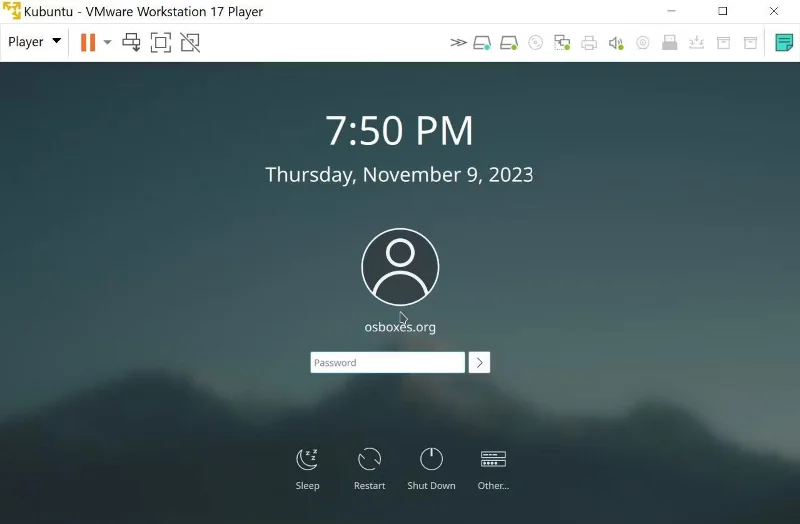Open the teal notes icon in the toolbar

(x=784, y=42)
